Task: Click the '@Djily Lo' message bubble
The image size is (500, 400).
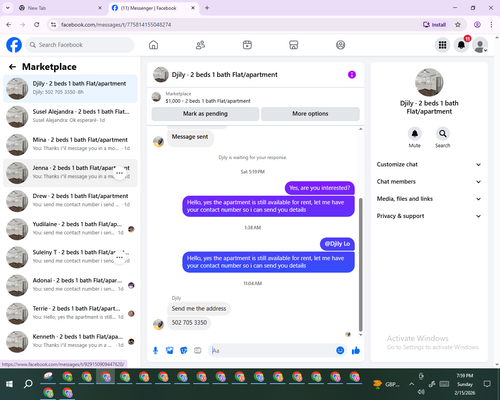Action: 337,244
